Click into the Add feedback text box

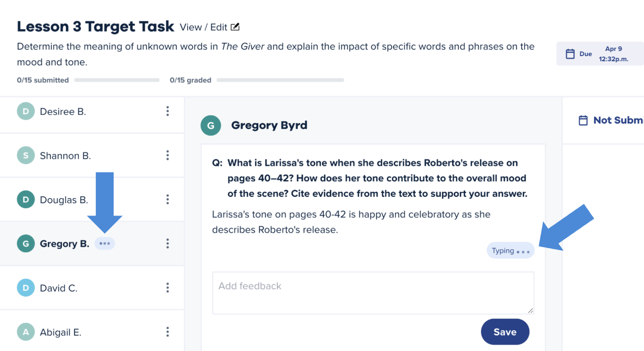point(373,293)
